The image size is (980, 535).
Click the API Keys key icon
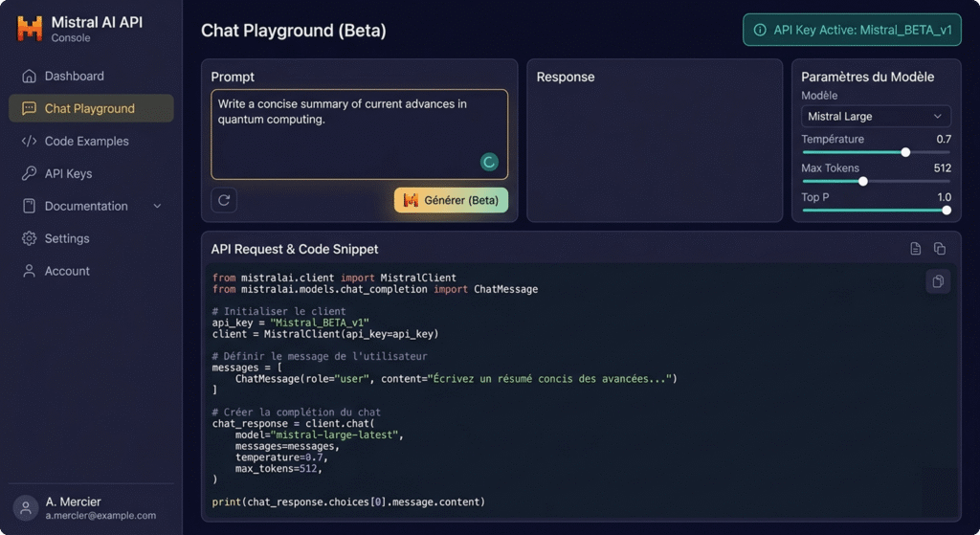[x=29, y=174]
